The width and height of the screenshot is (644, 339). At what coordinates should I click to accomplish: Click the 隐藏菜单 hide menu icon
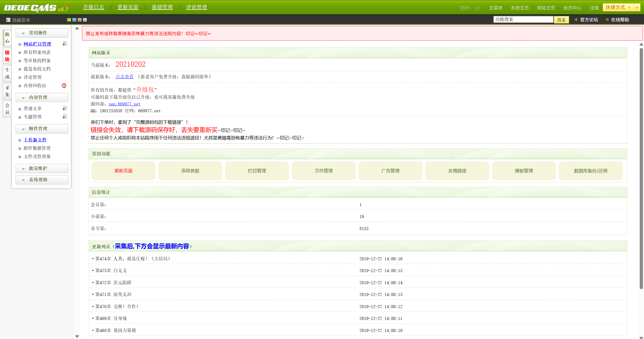click(8, 20)
